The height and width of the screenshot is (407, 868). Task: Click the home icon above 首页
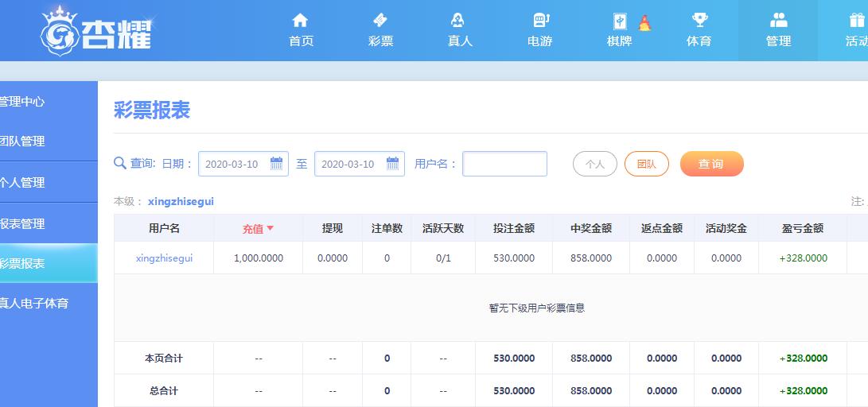click(x=299, y=21)
